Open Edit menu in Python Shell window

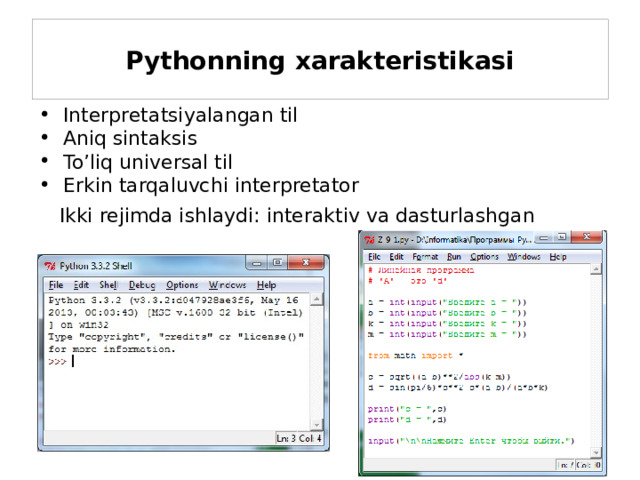point(81,285)
